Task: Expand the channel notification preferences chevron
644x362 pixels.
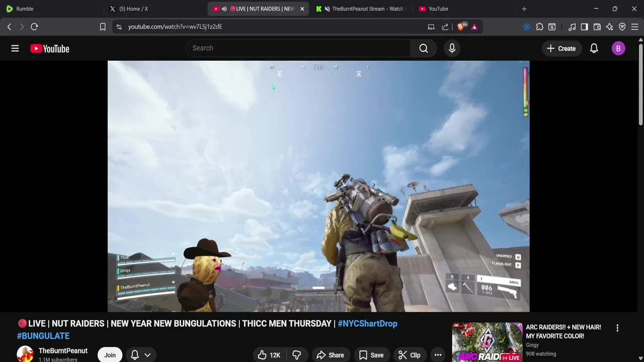Action: coord(147,355)
